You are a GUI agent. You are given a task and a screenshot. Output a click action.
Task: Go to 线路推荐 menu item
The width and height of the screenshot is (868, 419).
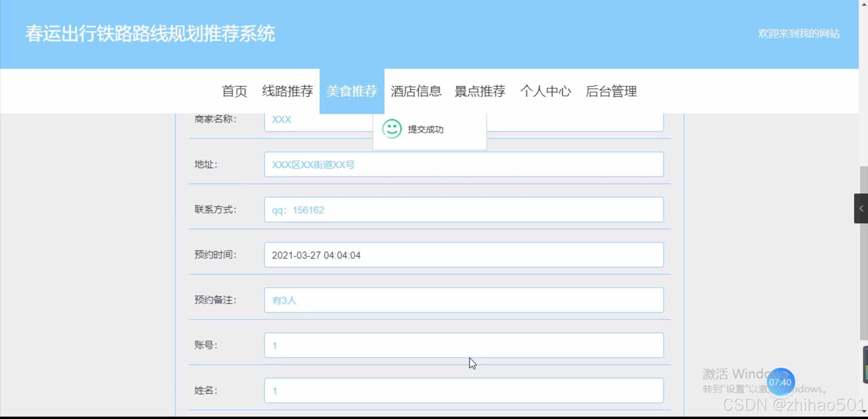point(287,91)
